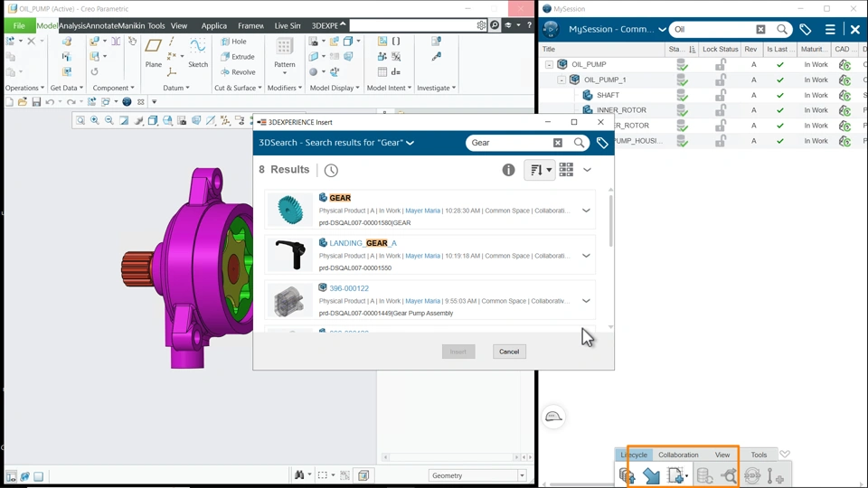Viewport: 868px width, 488px height.
Task: Open the Analysis ribbon tab
Action: click(x=72, y=26)
